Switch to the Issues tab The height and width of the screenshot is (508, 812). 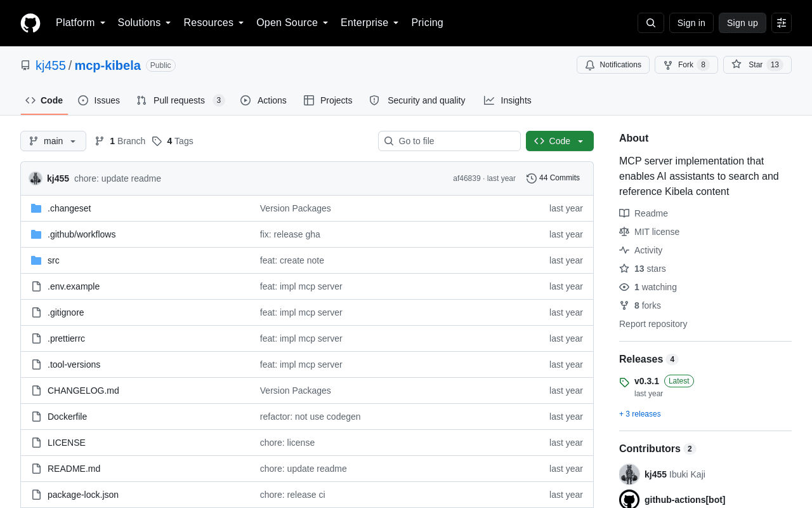click(99, 100)
